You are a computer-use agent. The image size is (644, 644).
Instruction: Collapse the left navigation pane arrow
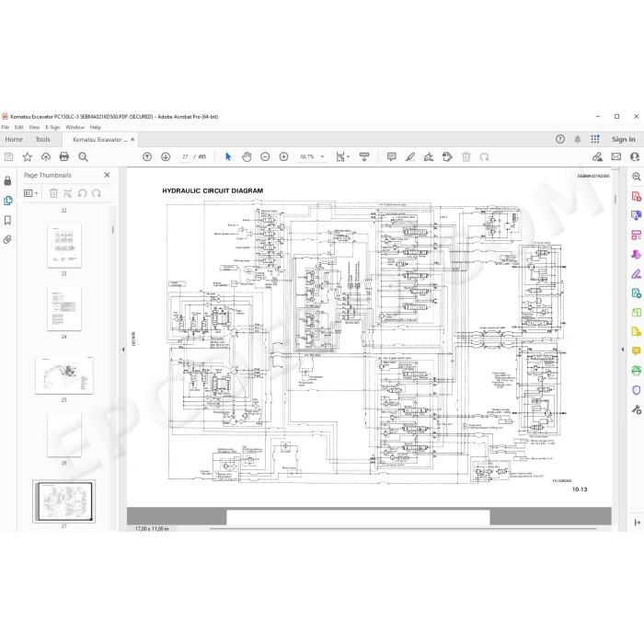click(x=122, y=350)
